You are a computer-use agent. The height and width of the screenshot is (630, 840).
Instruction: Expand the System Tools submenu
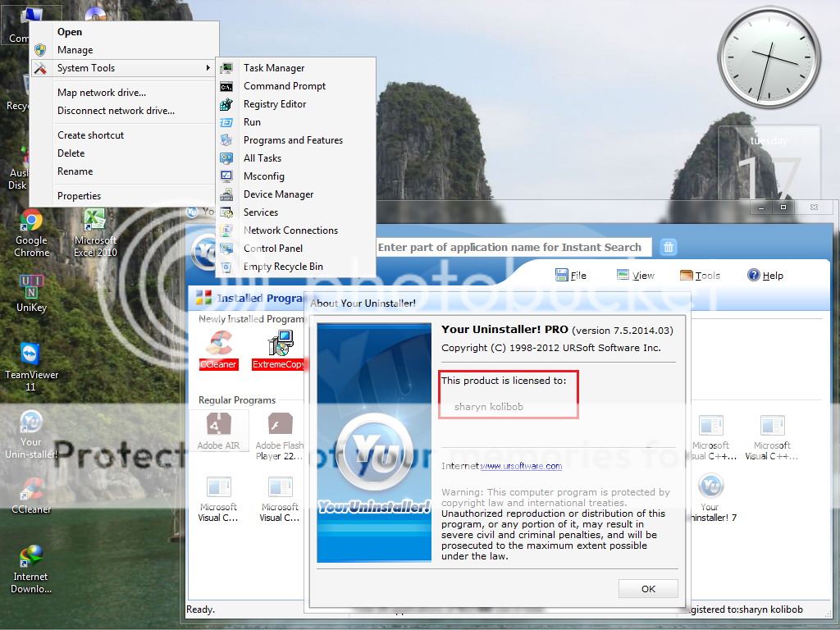(123, 68)
